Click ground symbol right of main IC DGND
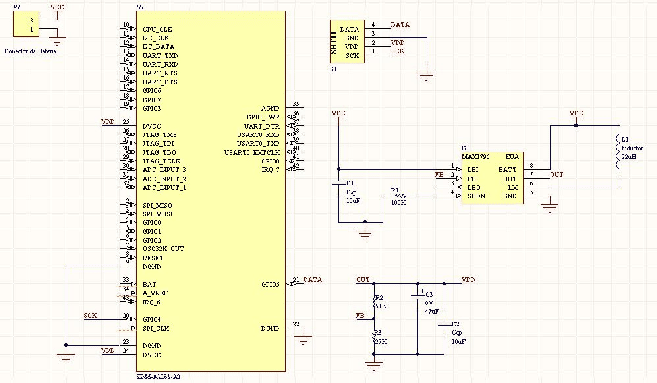Screen dimensions: 657x383 [x=303, y=339]
